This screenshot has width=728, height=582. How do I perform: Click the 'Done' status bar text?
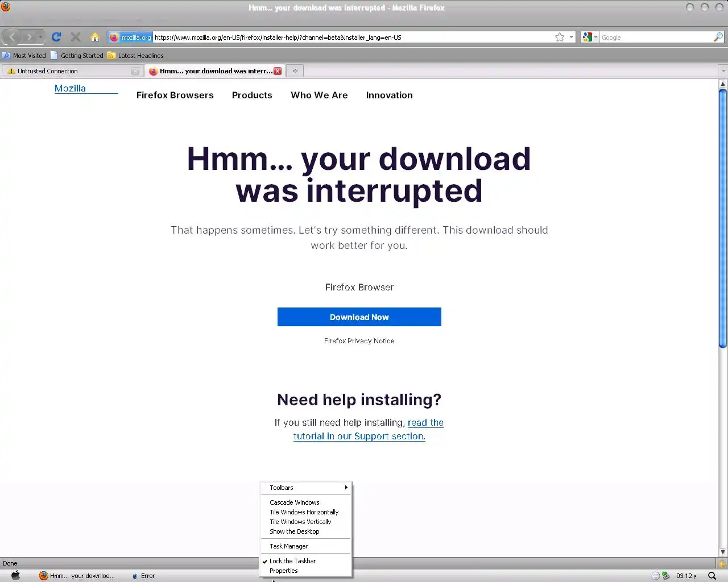click(x=10, y=563)
